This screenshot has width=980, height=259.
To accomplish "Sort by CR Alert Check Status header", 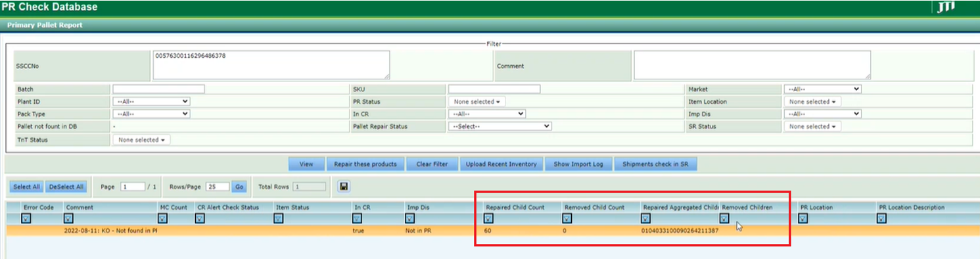I will tap(228, 207).
